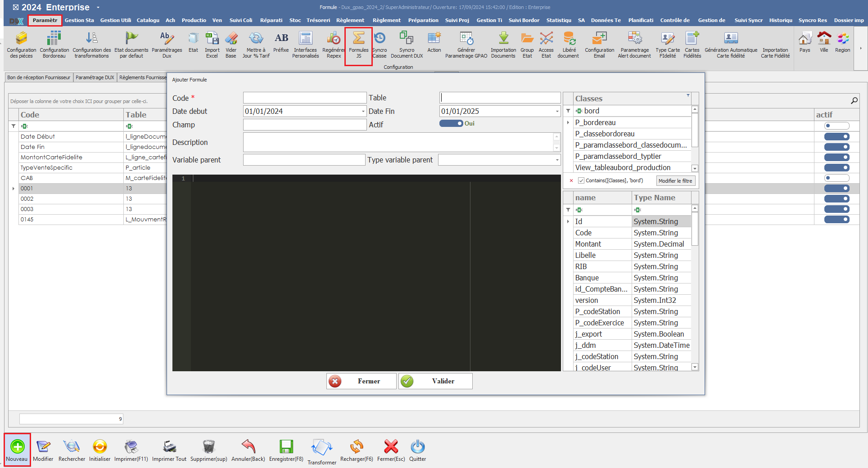Viewport: 868px width, 468px height.
Task: Toggle actif switch for Date Fin row
Action: [836, 147]
